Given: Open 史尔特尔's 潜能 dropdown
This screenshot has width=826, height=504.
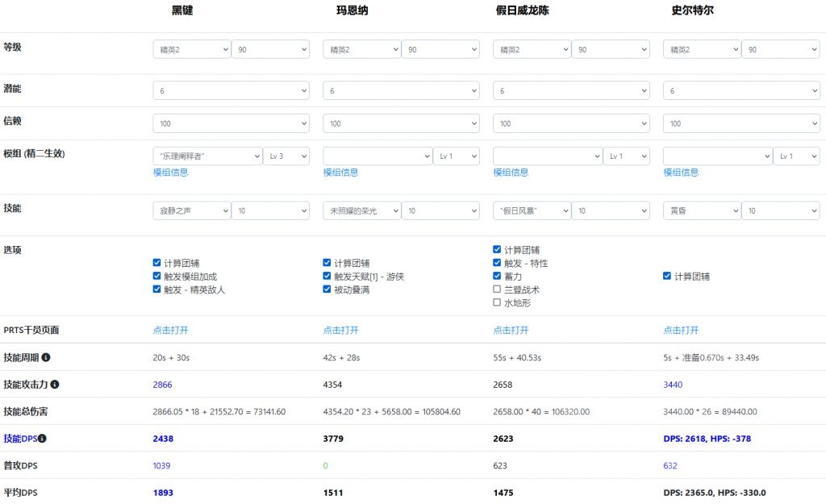Looking at the screenshot, I should click(741, 90).
